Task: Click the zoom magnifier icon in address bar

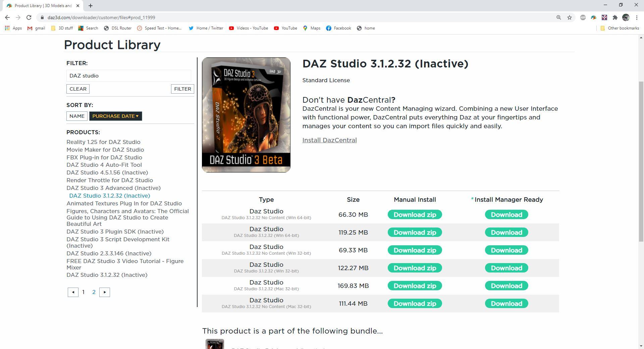Action: (x=559, y=17)
